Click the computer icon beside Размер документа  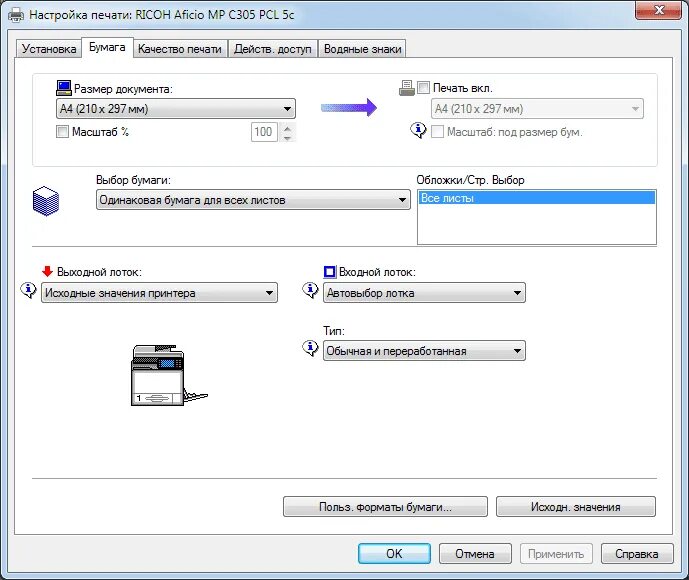64,88
